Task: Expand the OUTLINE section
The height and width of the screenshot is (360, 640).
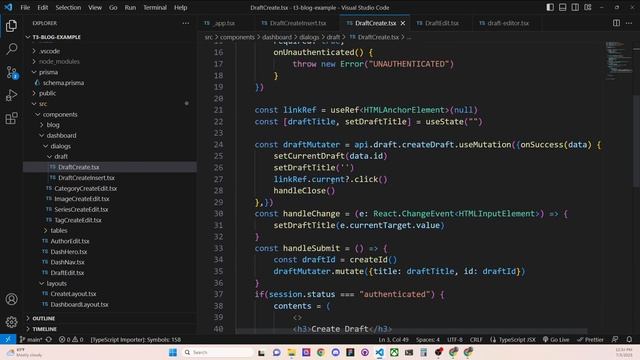Action: [x=44, y=318]
